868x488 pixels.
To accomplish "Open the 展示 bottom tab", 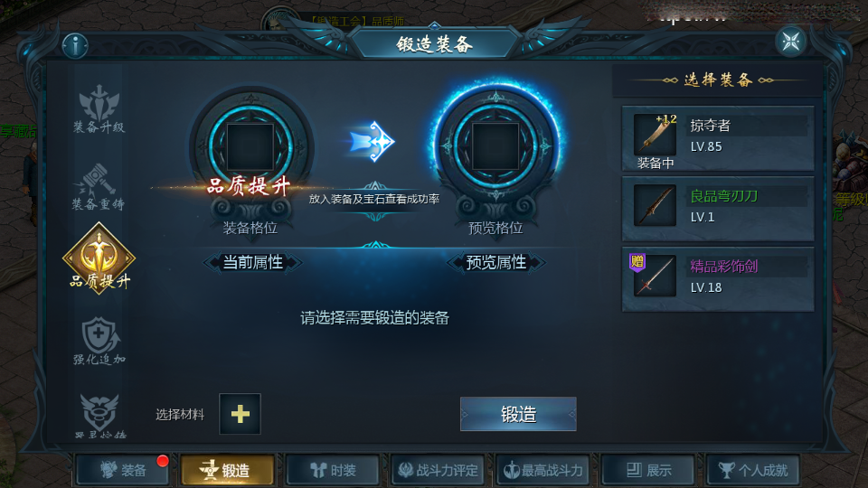I will 648,470.
